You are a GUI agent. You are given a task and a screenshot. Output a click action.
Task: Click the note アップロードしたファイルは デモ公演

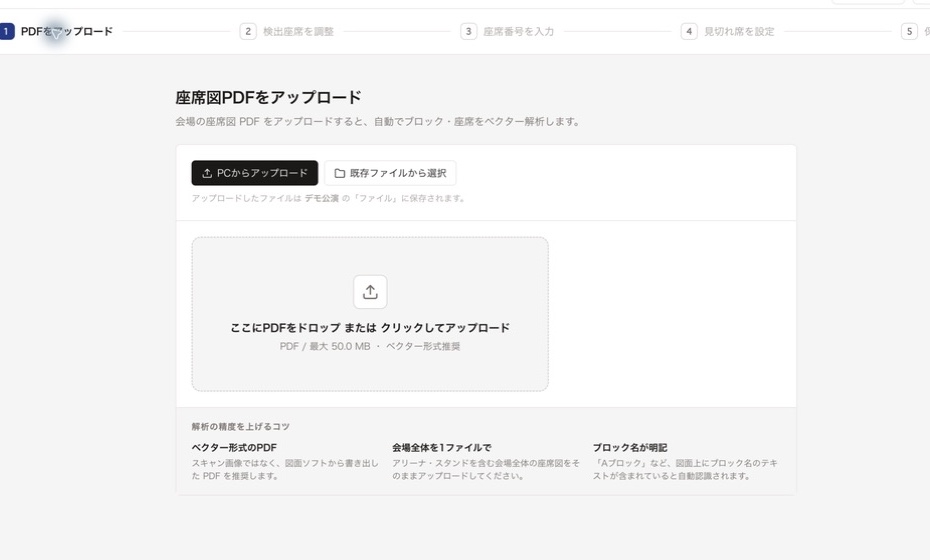[x=327, y=198]
